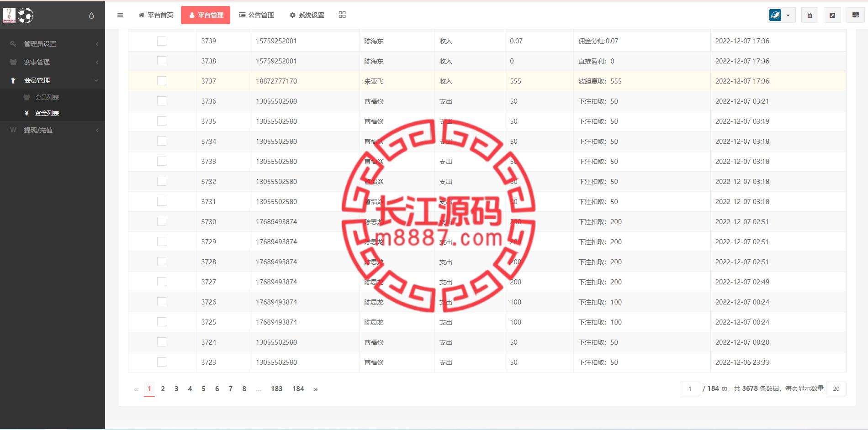Click the next page » arrow
Viewport: 868px width, 430px height.
pos(316,389)
